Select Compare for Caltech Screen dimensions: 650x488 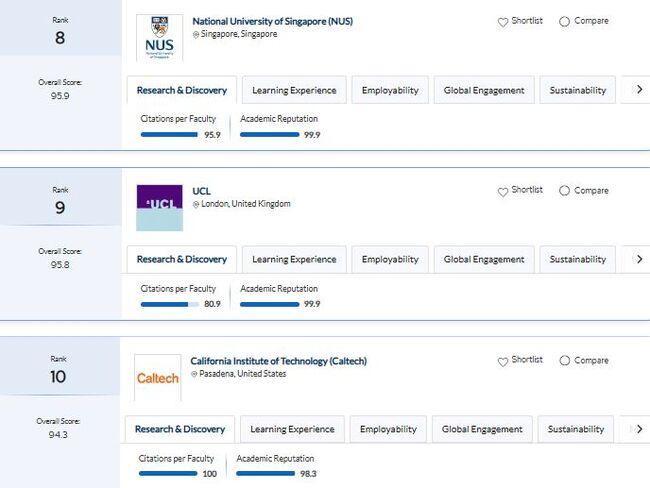(x=564, y=360)
